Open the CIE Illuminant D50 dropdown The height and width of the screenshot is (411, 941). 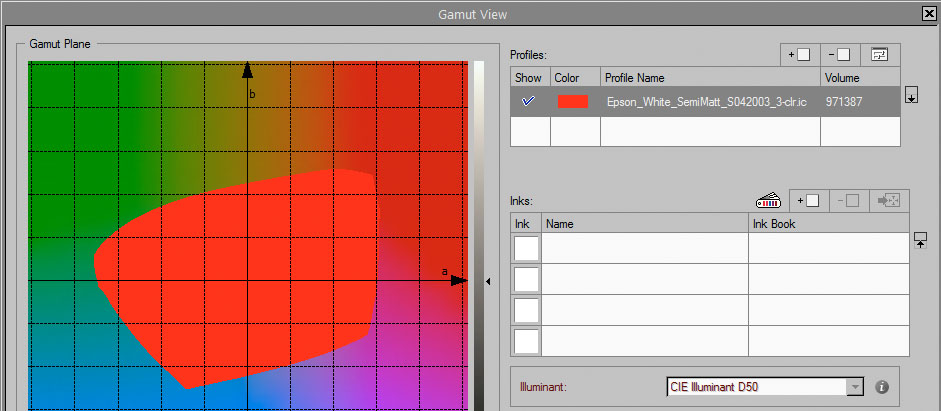coord(765,386)
